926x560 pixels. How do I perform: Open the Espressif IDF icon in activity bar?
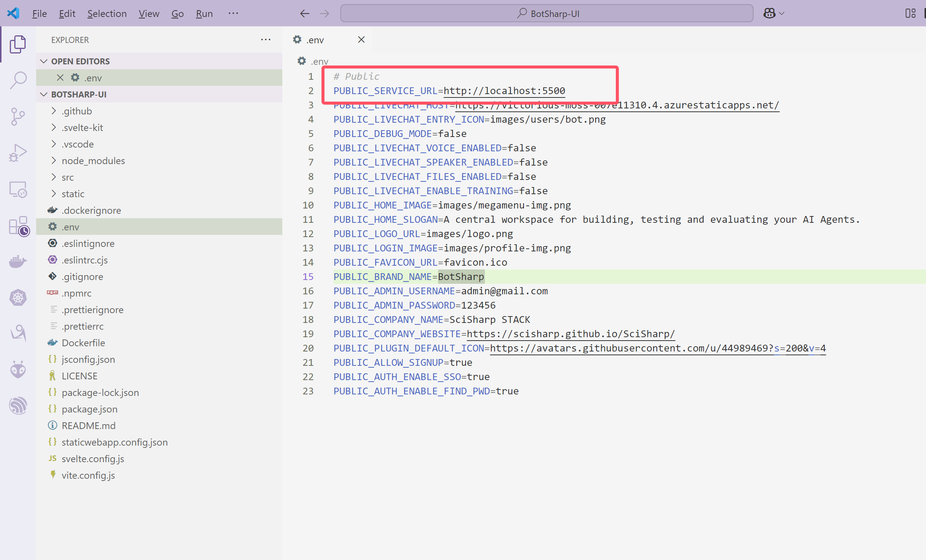coord(18,406)
